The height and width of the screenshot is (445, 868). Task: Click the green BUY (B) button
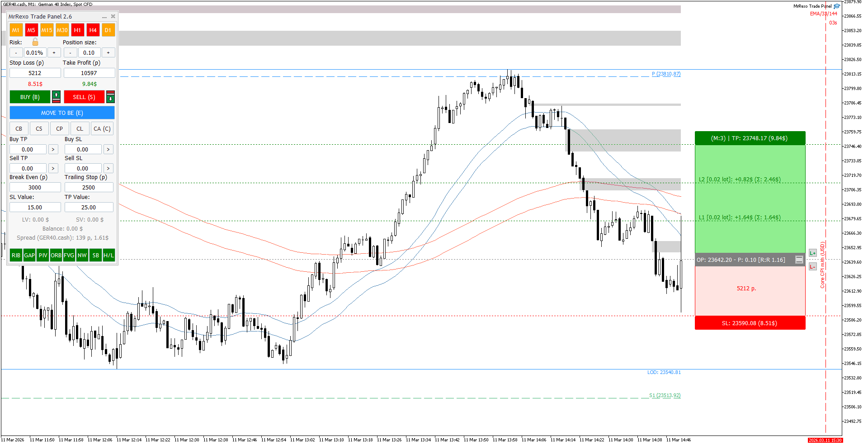pos(30,97)
